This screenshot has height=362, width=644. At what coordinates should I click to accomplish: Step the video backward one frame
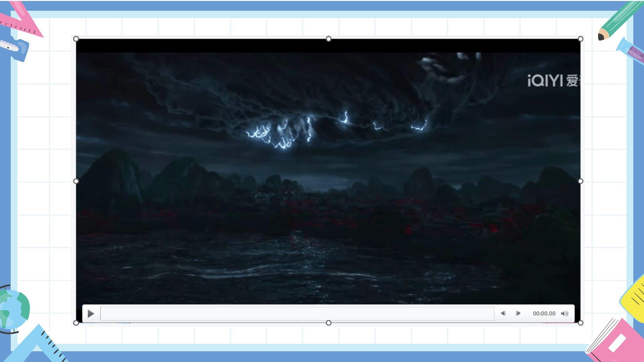503,313
